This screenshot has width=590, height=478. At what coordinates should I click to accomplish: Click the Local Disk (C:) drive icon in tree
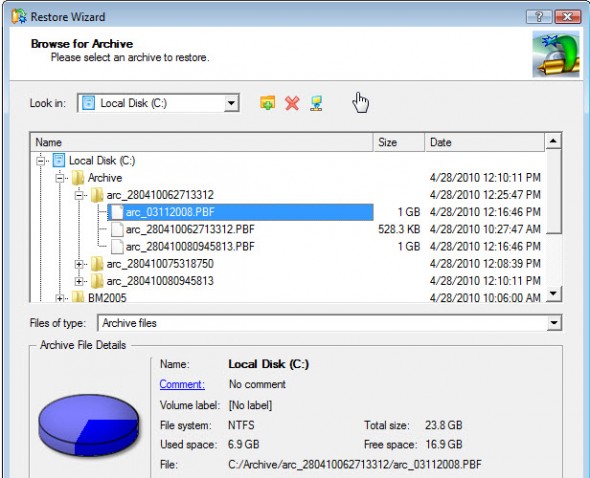[59, 160]
